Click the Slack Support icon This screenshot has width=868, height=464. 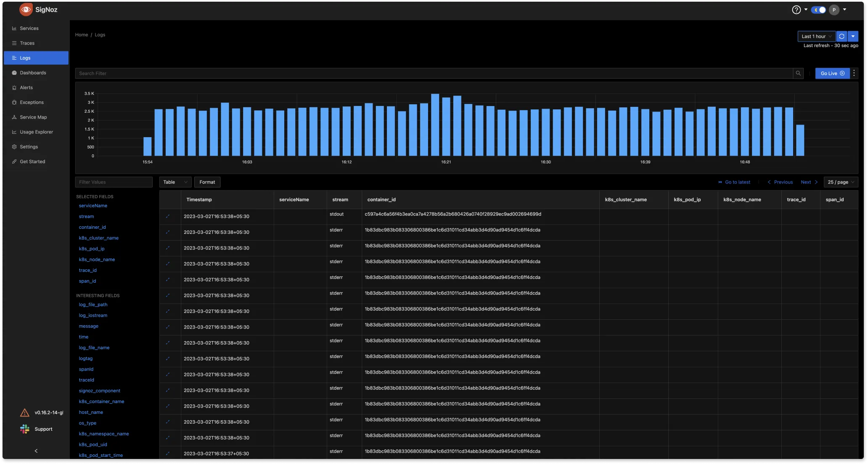click(x=25, y=429)
